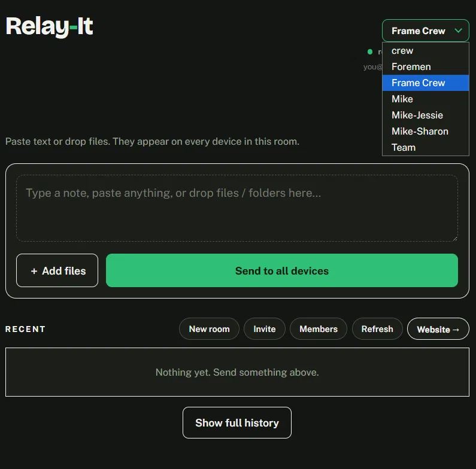Open the Invite dialog

[x=265, y=329]
